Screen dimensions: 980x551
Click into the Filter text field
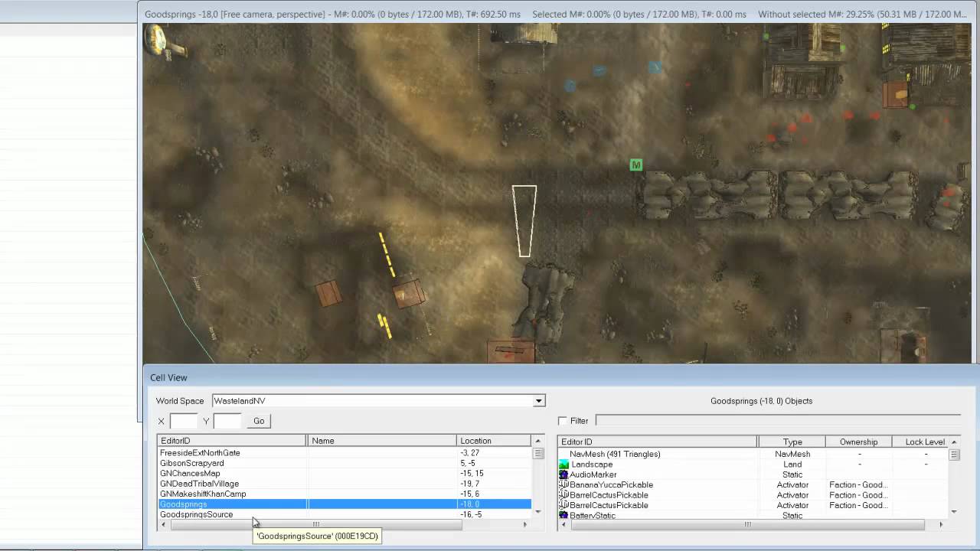(778, 421)
